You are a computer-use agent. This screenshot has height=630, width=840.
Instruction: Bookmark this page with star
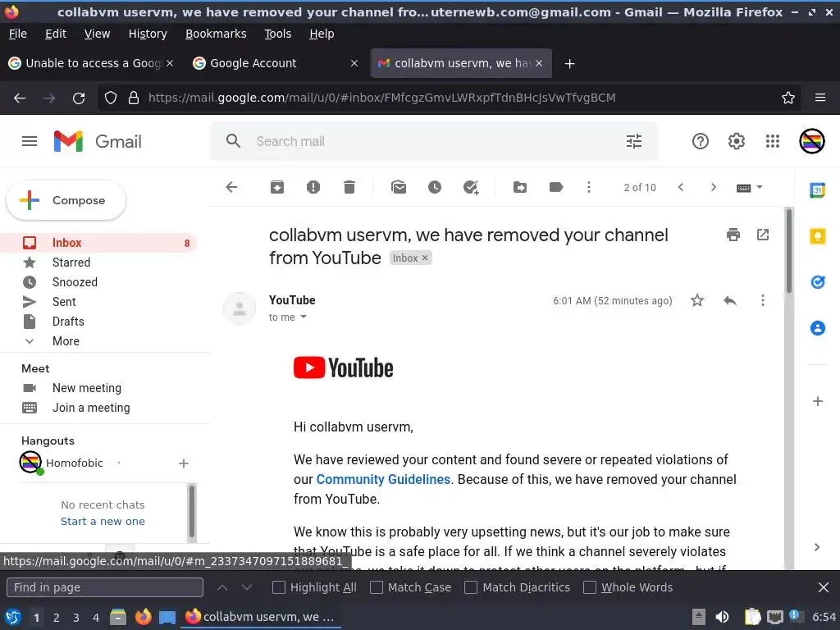point(787,98)
